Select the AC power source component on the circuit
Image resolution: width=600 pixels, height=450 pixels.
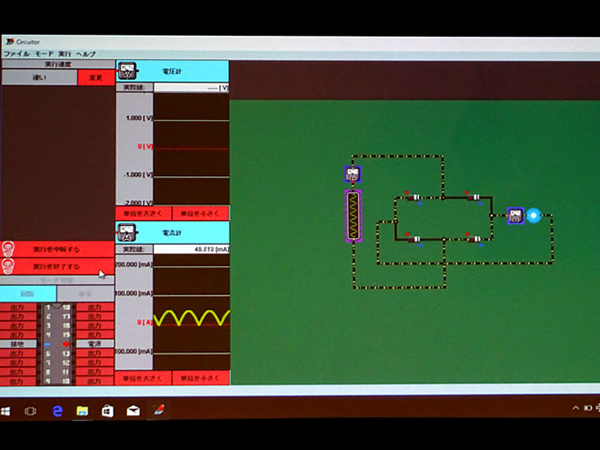(353, 216)
